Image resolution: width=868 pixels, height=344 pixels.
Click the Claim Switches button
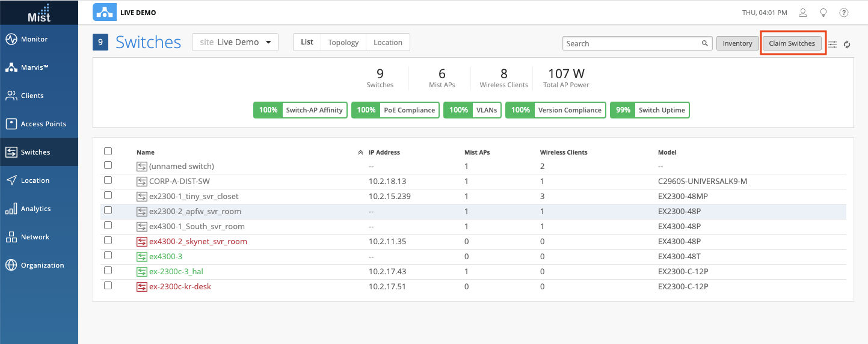[792, 43]
